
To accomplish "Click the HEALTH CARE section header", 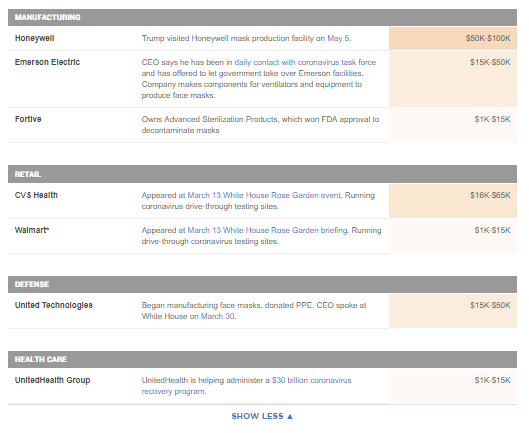I will (262, 359).
